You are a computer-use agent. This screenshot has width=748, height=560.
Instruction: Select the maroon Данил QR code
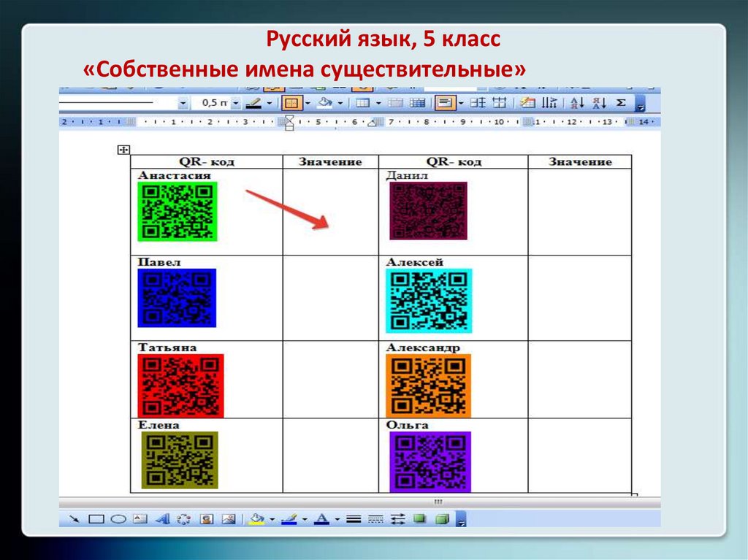click(x=428, y=210)
